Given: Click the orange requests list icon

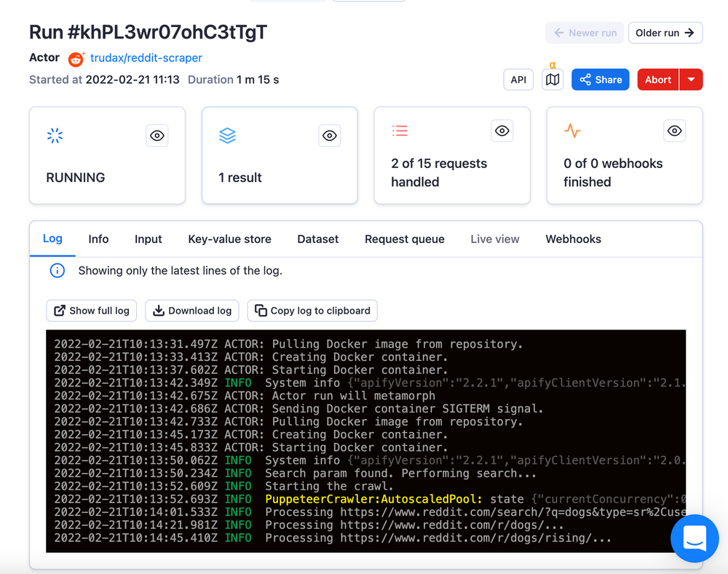Looking at the screenshot, I should [400, 131].
